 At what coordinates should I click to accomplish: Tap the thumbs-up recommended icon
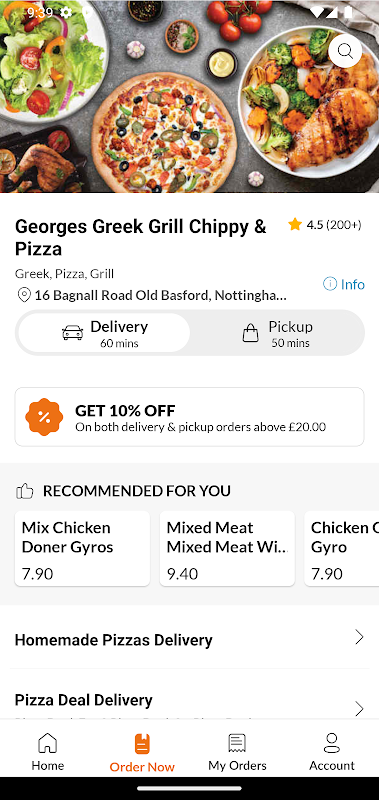24,491
